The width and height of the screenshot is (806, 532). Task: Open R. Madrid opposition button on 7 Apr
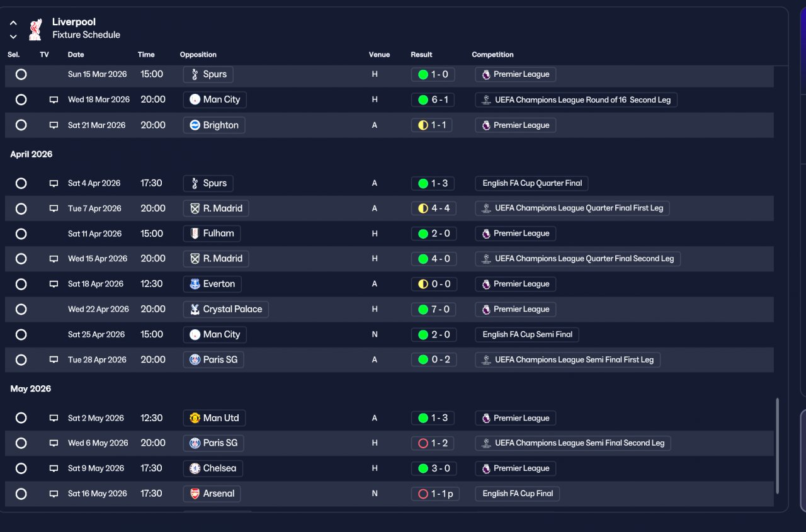pyautogui.click(x=216, y=208)
